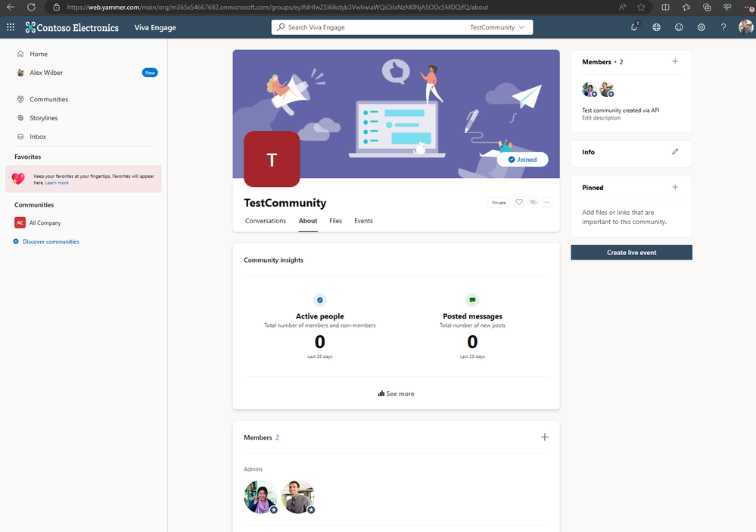
Task: Click the read aloud icon in address bar
Action: click(623, 8)
